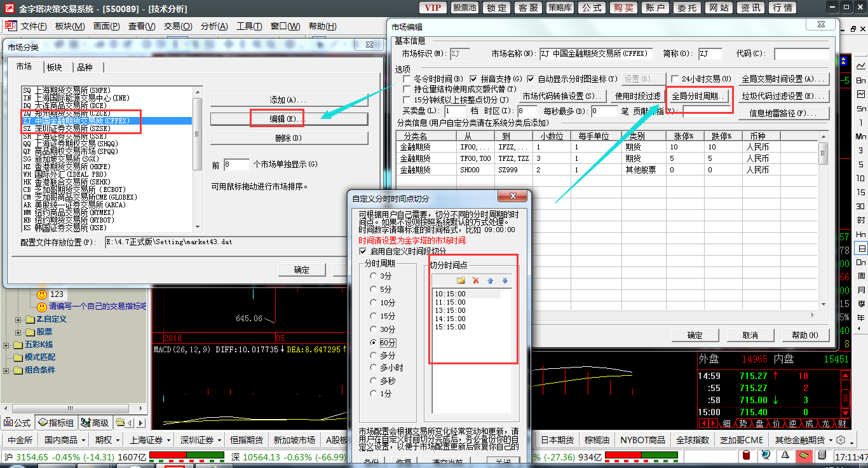The image size is (868, 468).
Task: Toggle 冬令时时间 checkbox
Action: 407,79
